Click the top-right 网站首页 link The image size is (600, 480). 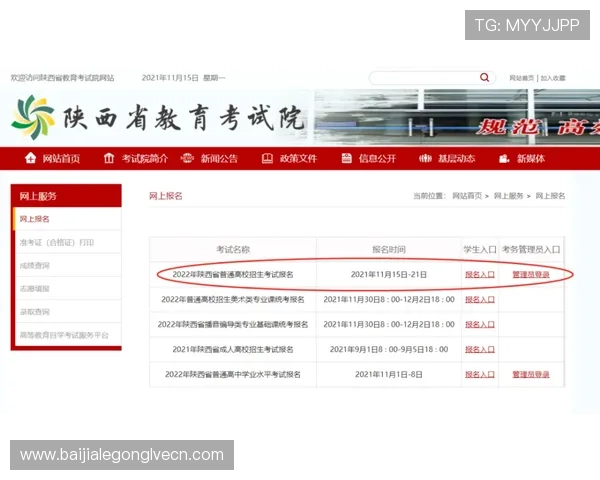click(x=522, y=78)
